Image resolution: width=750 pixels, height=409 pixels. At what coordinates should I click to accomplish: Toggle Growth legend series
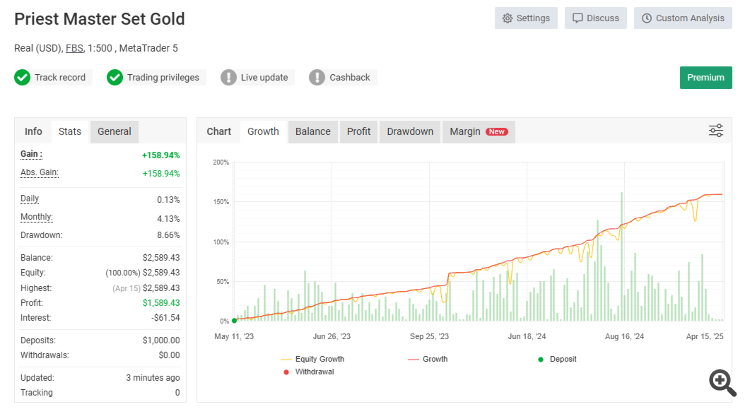point(428,359)
